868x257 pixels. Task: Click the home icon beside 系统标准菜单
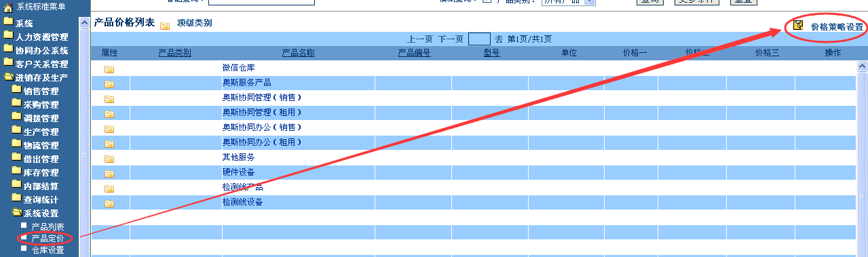pos(9,7)
